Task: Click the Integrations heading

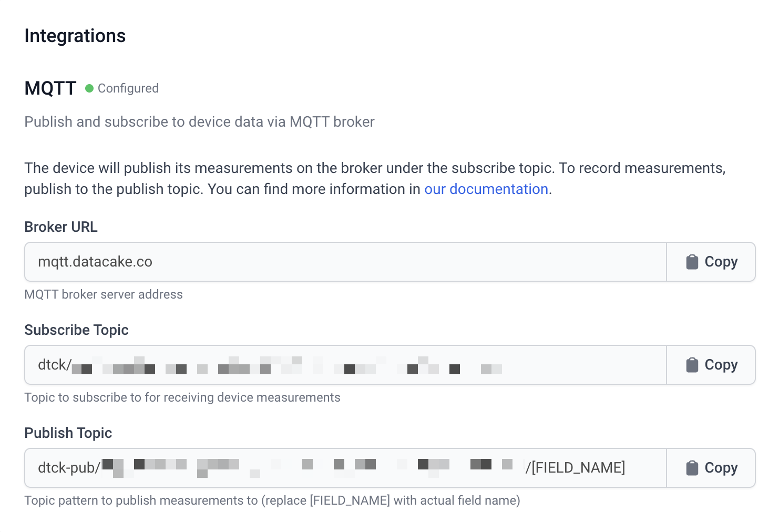Action: (x=75, y=36)
